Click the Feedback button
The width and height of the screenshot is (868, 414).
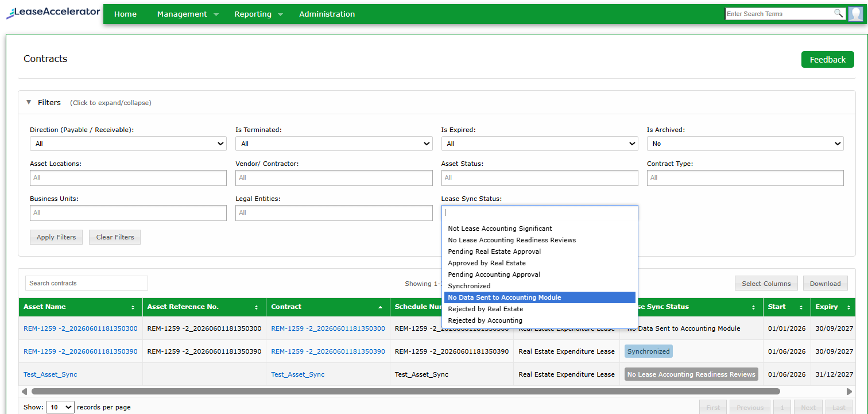pyautogui.click(x=828, y=60)
